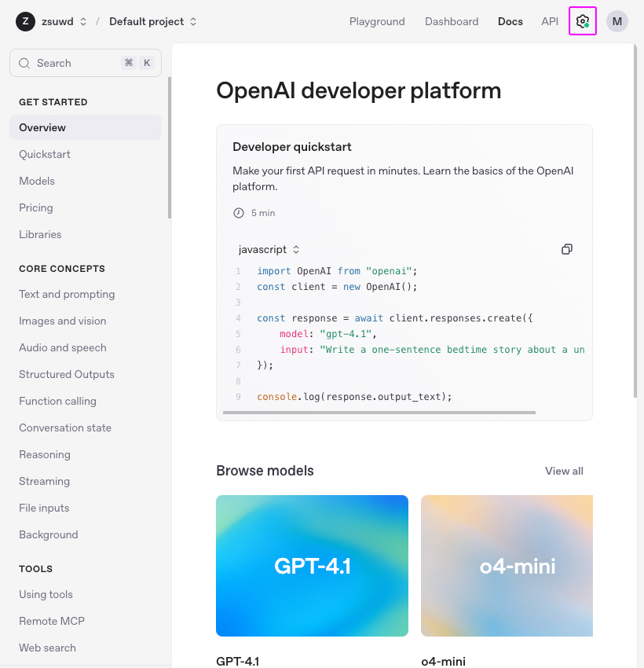Click the horizontal code scrollbar
The width and height of the screenshot is (644, 668).
point(379,412)
